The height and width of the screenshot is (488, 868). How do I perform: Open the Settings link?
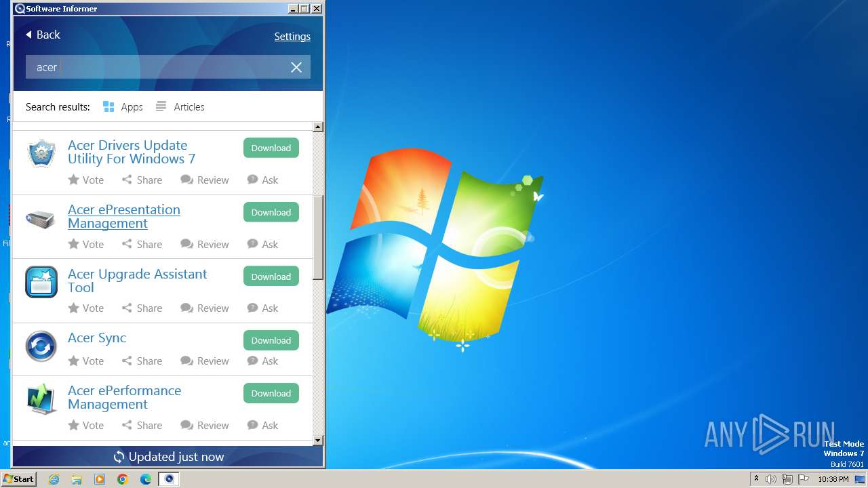pyautogui.click(x=292, y=37)
